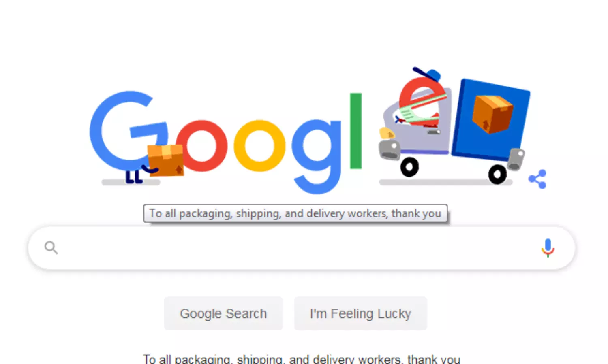Click the blue cap on letter e
608x364 pixels.
[x=428, y=75]
